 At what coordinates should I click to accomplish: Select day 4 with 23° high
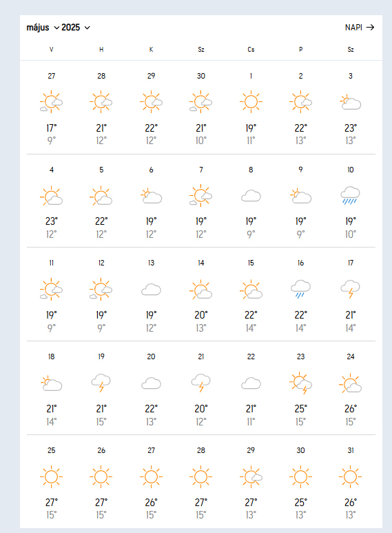coord(51,170)
